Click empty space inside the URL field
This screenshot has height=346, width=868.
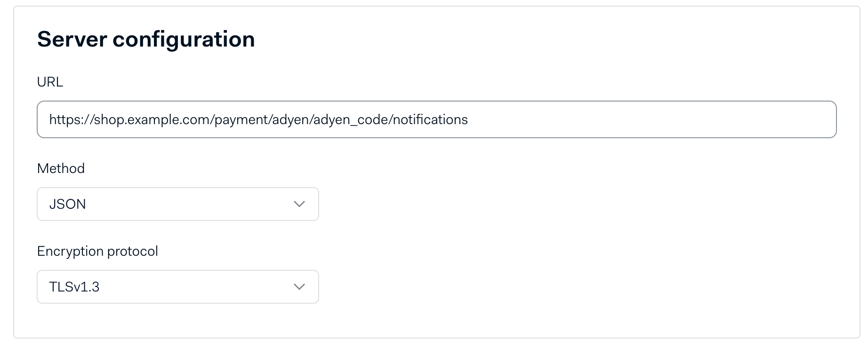point(659,119)
